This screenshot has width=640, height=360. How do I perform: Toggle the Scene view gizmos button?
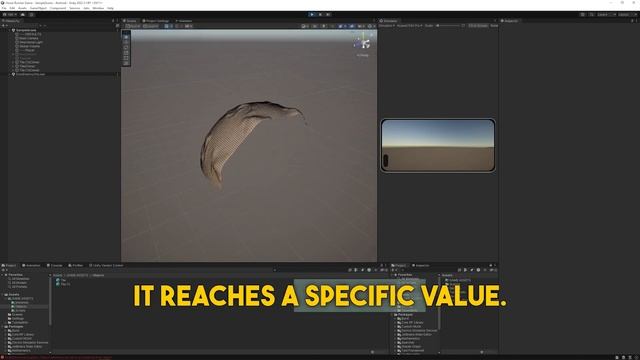pos(371,26)
